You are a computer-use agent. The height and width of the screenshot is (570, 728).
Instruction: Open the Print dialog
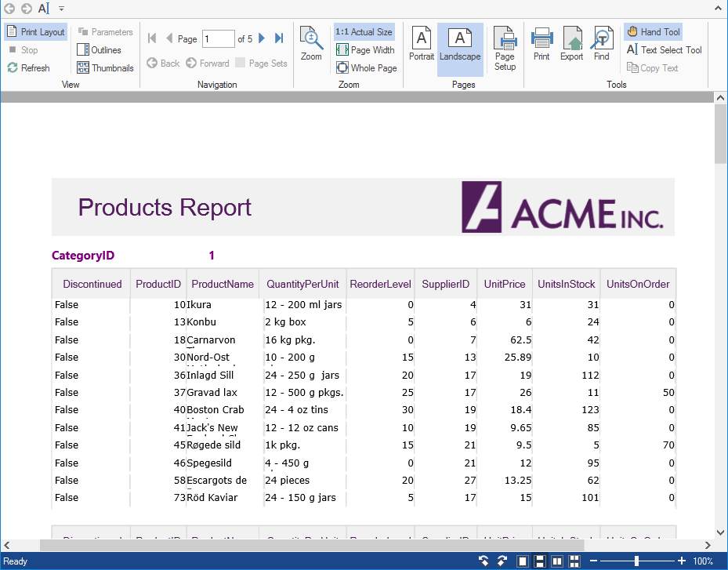tap(541, 44)
